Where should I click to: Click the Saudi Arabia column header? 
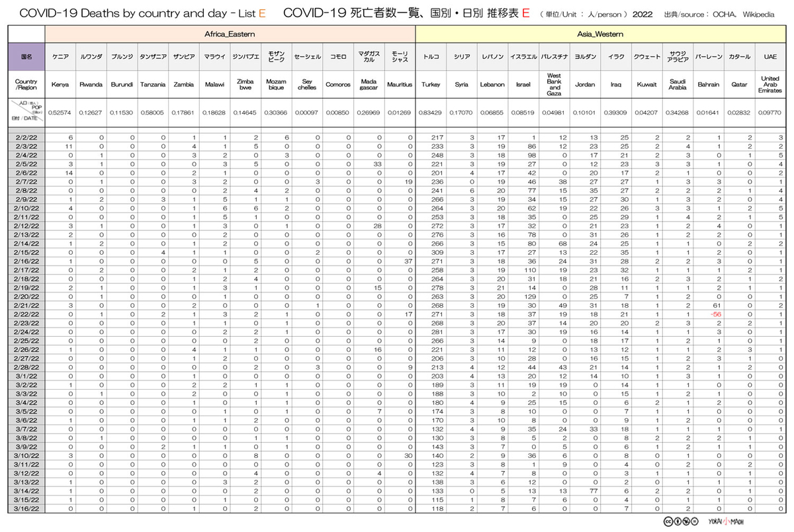coord(678,85)
